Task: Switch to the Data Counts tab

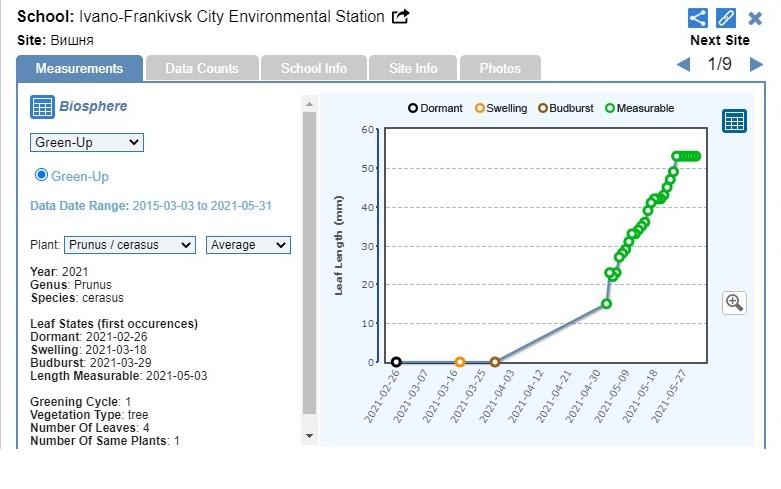Action: [202, 68]
